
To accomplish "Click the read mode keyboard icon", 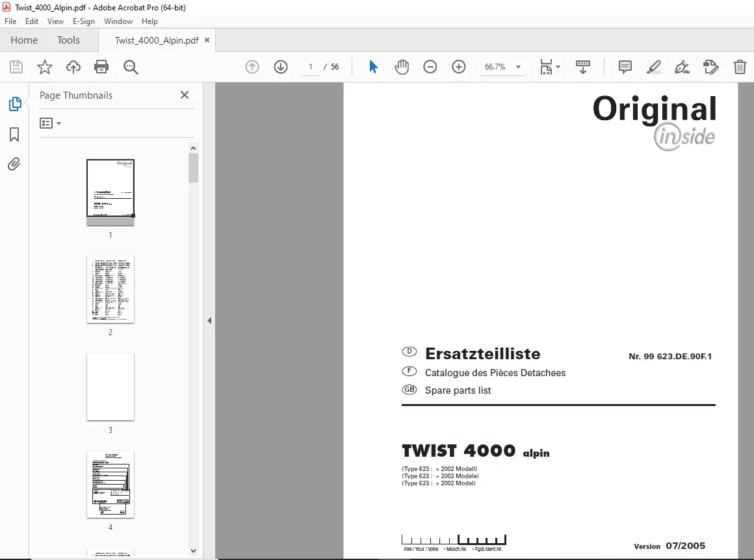I will pyautogui.click(x=583, y=67).
